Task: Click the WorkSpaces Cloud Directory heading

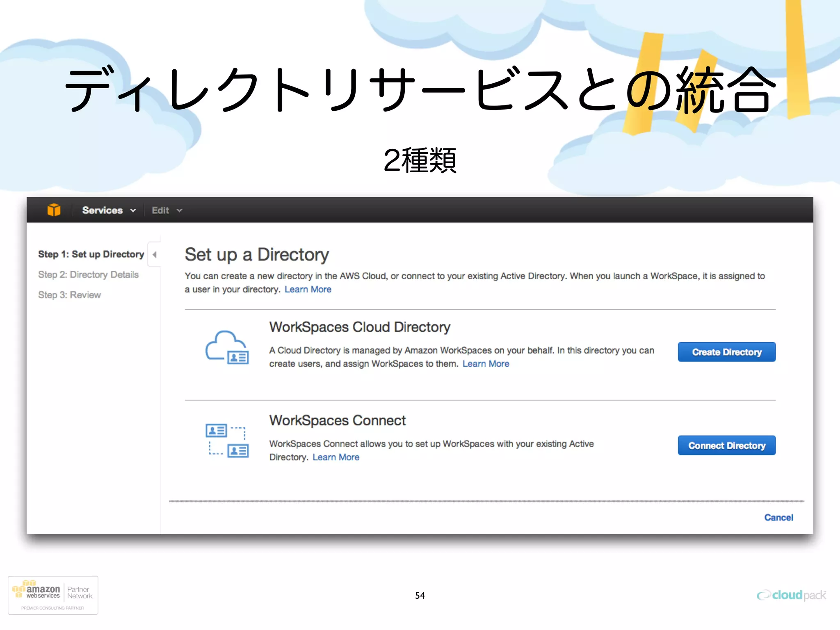Action: tap(360, 327)
